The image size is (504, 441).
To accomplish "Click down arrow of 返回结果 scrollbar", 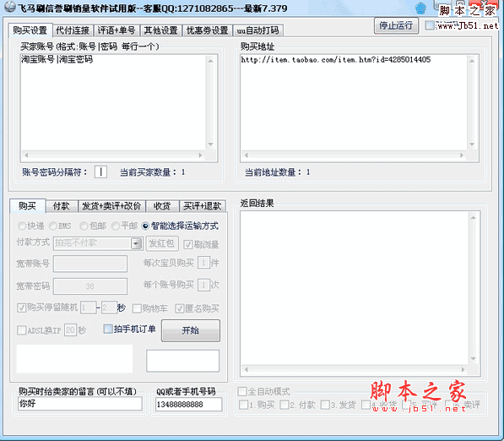I will [473, 359].
